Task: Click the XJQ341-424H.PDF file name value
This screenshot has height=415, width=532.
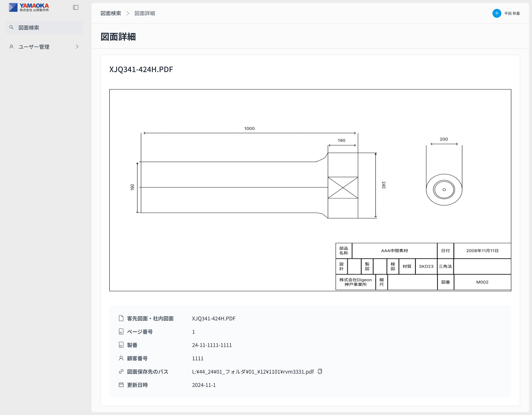Action: click(214, 319)
